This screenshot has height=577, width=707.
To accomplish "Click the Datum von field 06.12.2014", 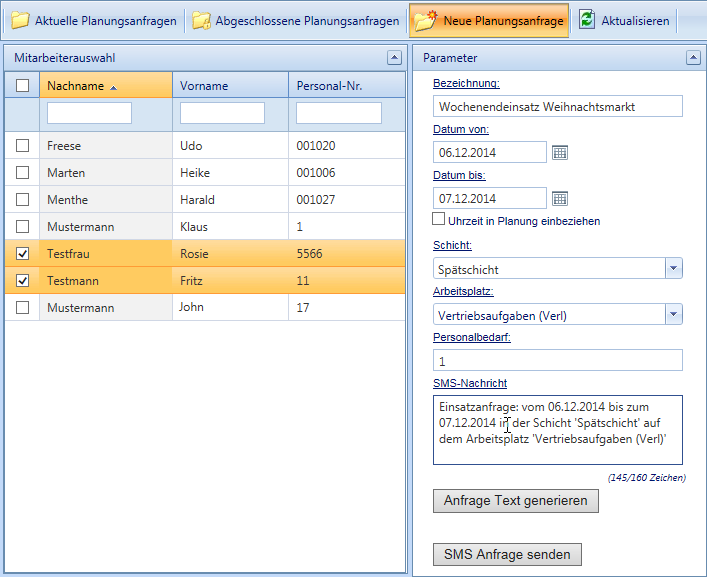I will (x=490, y=152).
